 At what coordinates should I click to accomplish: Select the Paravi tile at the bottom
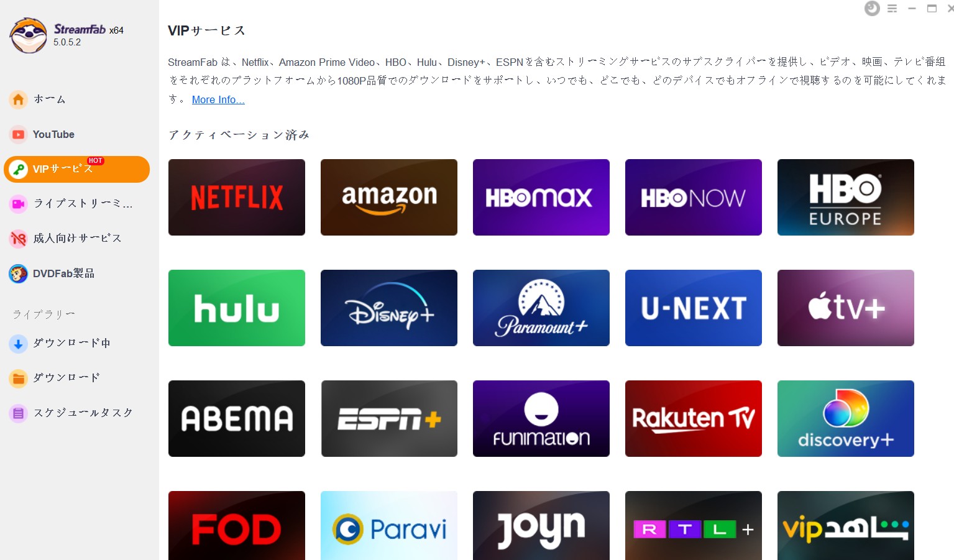coord(388,528)
